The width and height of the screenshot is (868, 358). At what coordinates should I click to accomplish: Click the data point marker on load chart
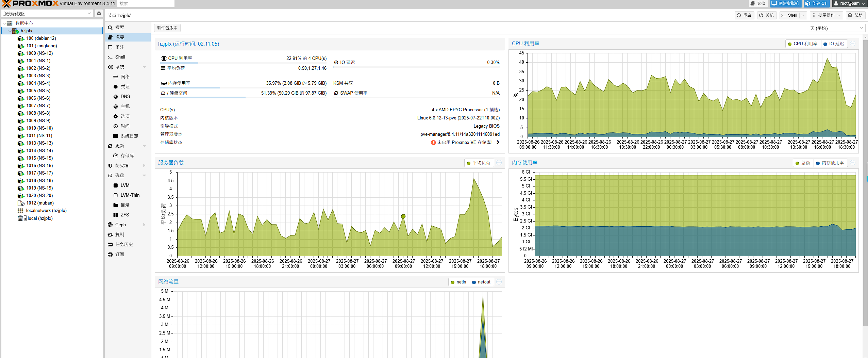click(x=403, y=216)
